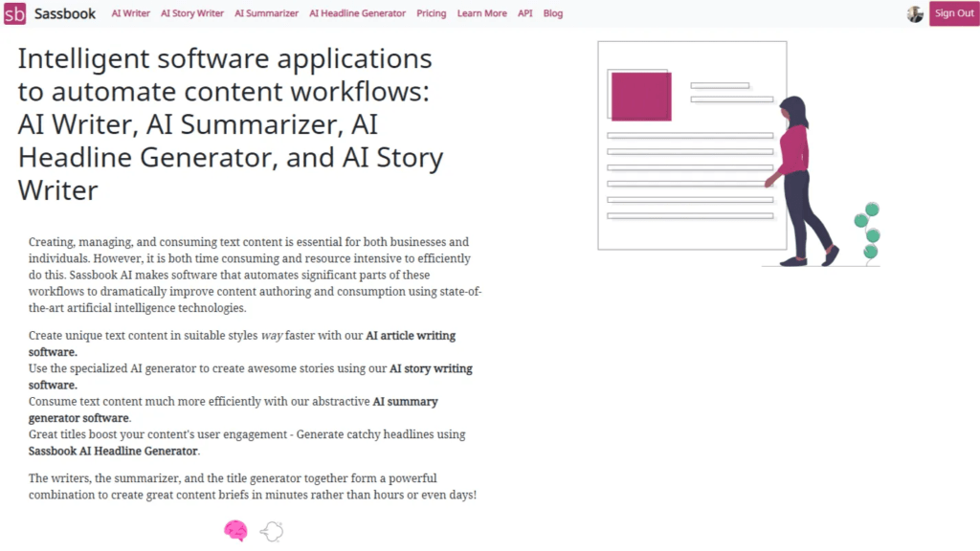Click the Sassbook brand name

pos(65,13)
